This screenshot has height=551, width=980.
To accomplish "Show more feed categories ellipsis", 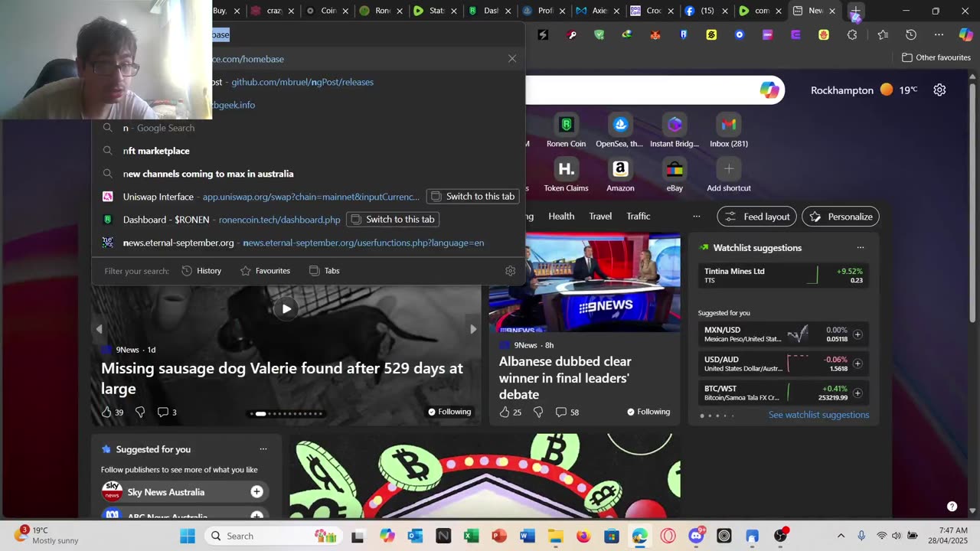I will [x=696, y=217].
